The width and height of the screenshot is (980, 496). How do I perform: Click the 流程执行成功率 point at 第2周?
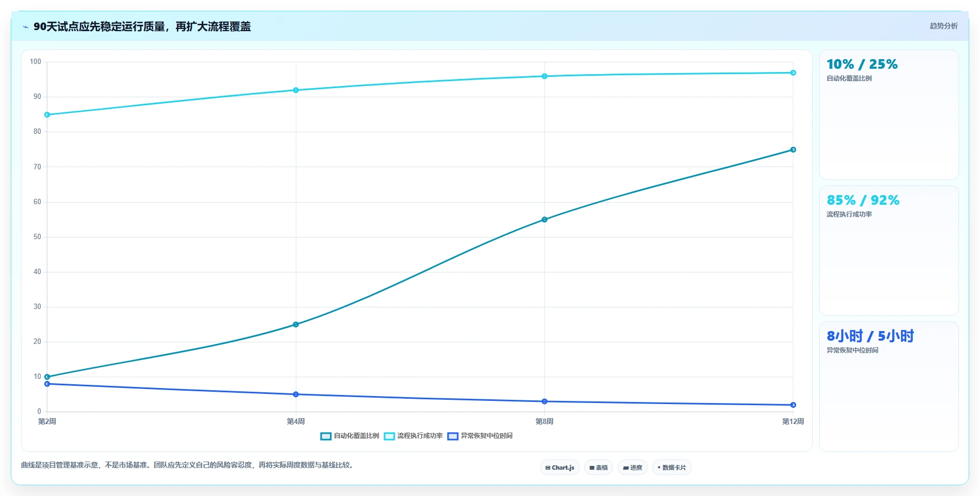tap(47, 114)
